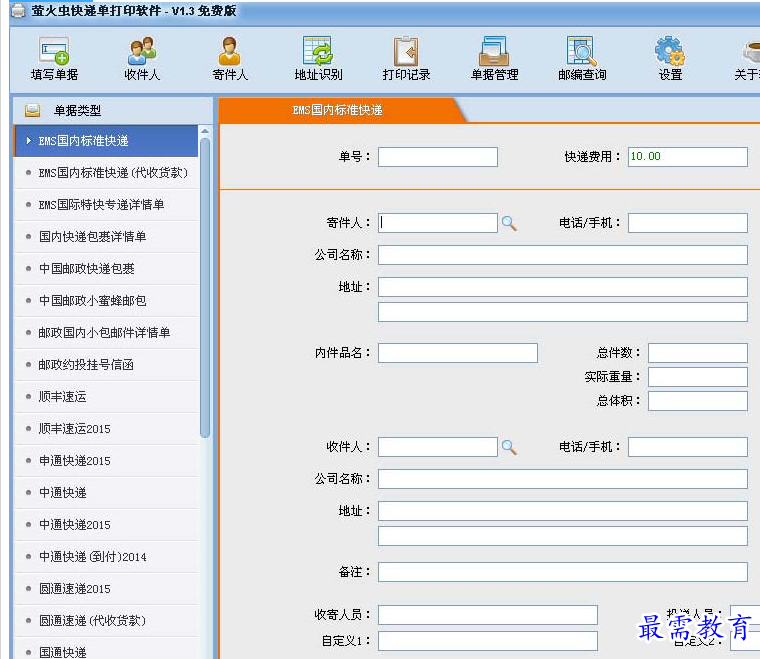Click the sender 地址 second line field
Image resolution: width=760 pixels, height=659 pixels.
click(563, 312)
